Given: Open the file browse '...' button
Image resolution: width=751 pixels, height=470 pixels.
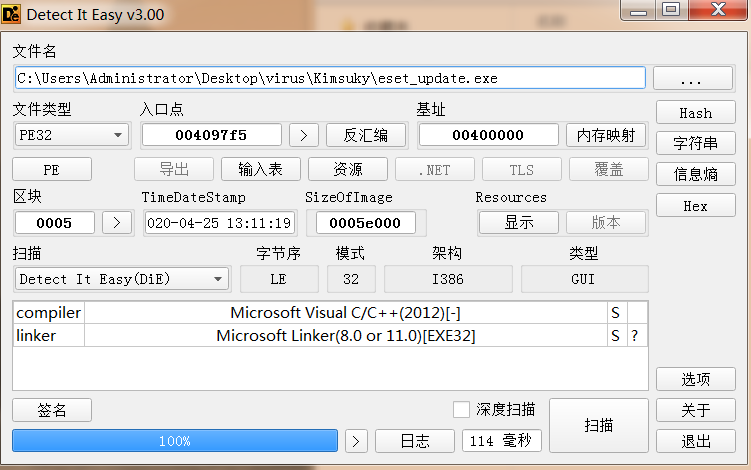Looking at the screenshot, I should click(x=693, y=78).
